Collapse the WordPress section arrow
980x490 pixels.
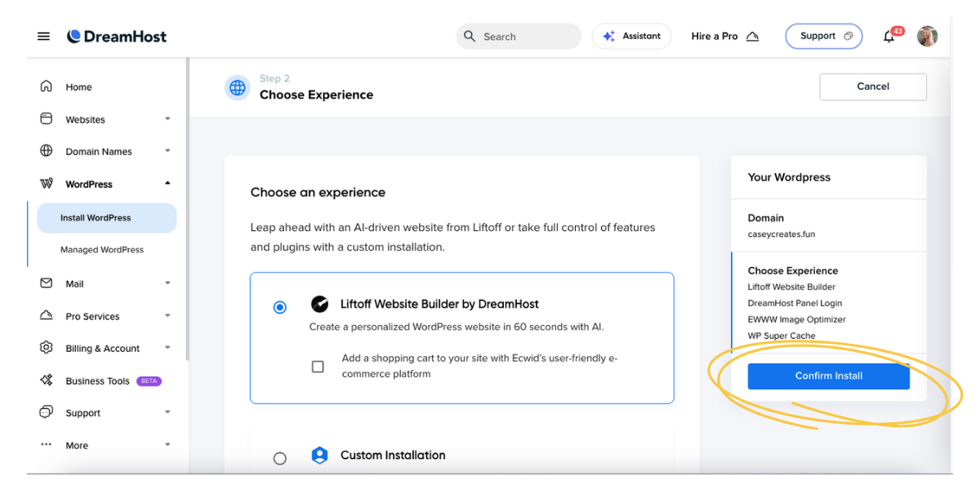(x=167, y=184)
